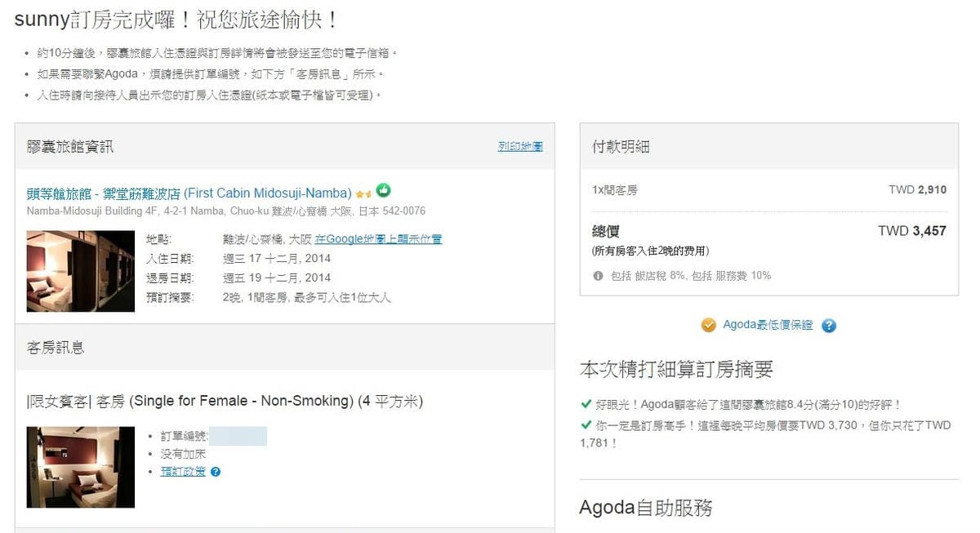Screen dimensions: 980x533
Task: Click the 付款明細 panel header
Action: tap(621, 147)
